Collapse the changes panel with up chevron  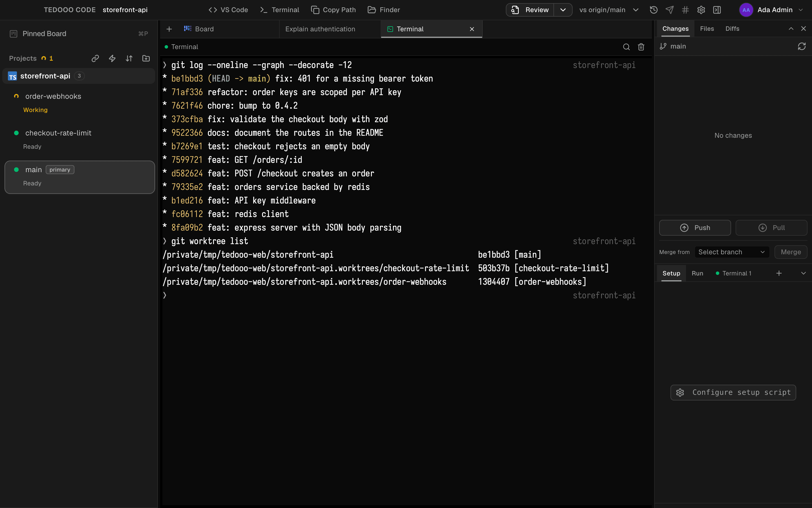[x=791, y=29]
